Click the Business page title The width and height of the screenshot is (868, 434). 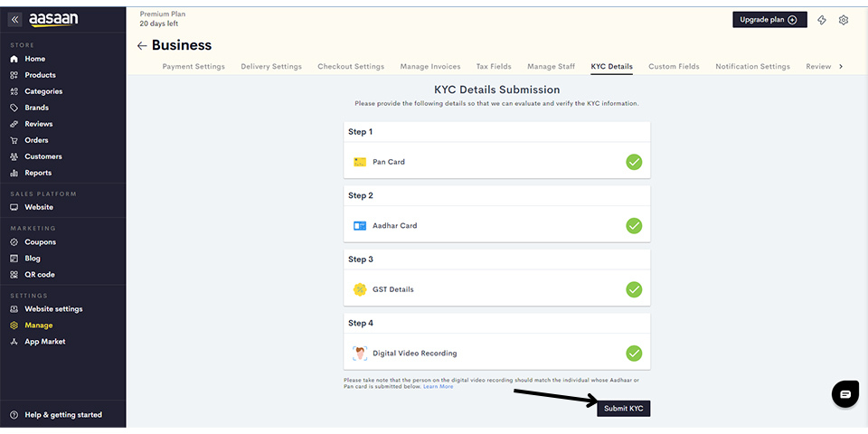pos(182,45)
